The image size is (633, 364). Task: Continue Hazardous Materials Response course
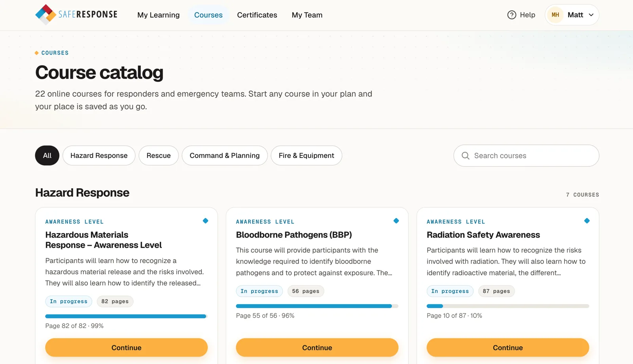[126, 347]
